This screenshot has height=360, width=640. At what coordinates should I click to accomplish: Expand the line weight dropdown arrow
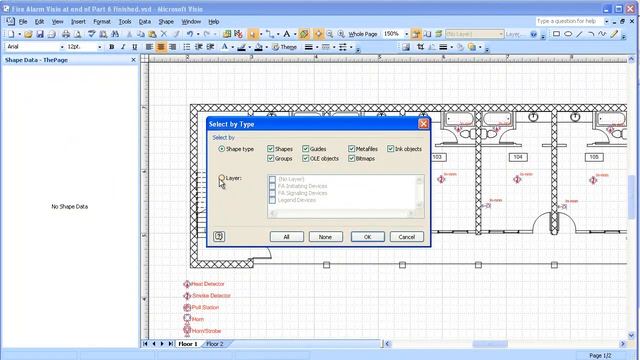tap(317, 47)
